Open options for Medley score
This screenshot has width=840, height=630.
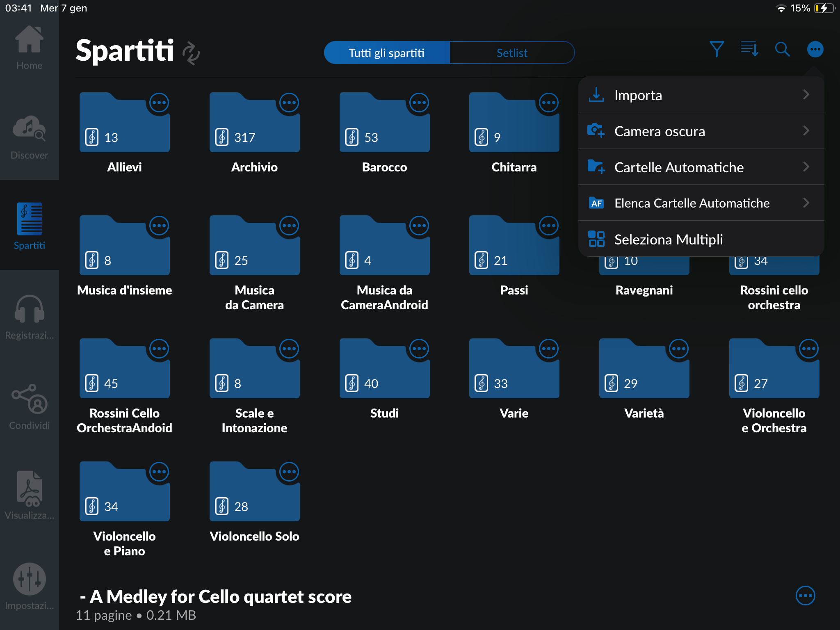click(805, 596)
